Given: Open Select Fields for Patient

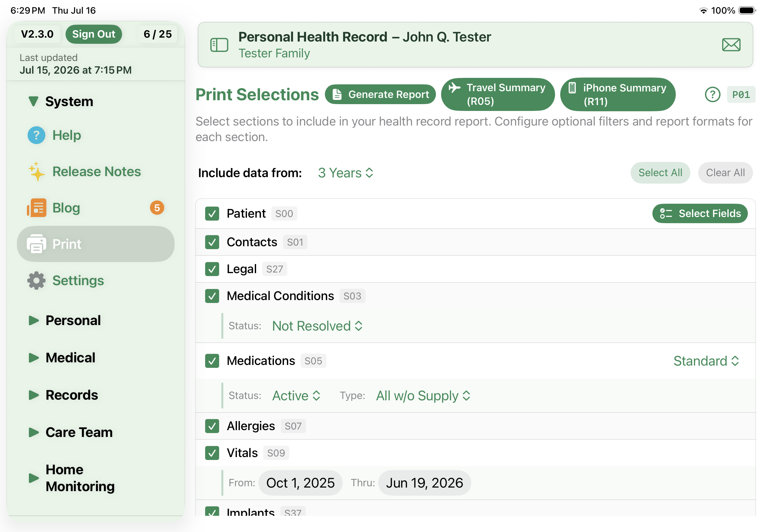Looking at the screenshot, I should [700, 213].
